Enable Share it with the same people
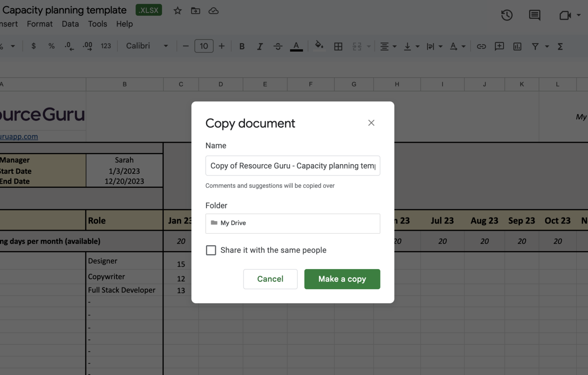 coord(211,250)
